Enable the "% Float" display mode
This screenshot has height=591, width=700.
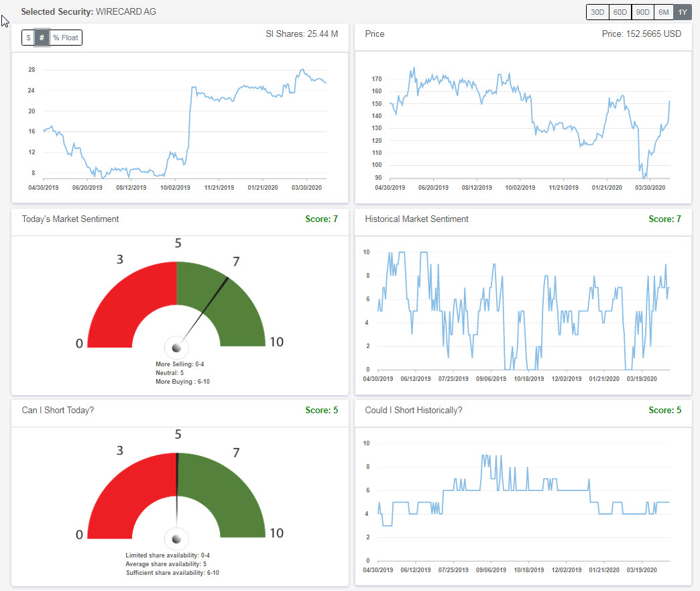(x=65, y=38)
